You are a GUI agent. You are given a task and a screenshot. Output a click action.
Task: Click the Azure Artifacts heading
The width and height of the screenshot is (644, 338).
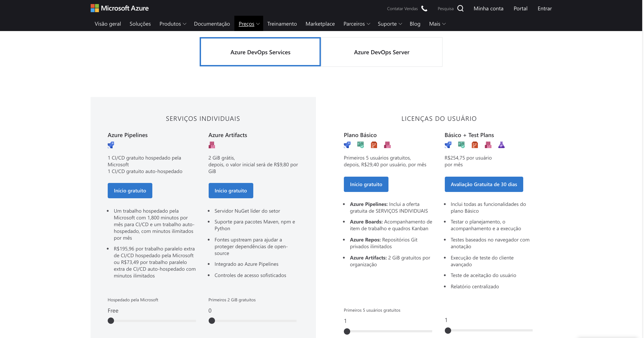coord(228,135)
